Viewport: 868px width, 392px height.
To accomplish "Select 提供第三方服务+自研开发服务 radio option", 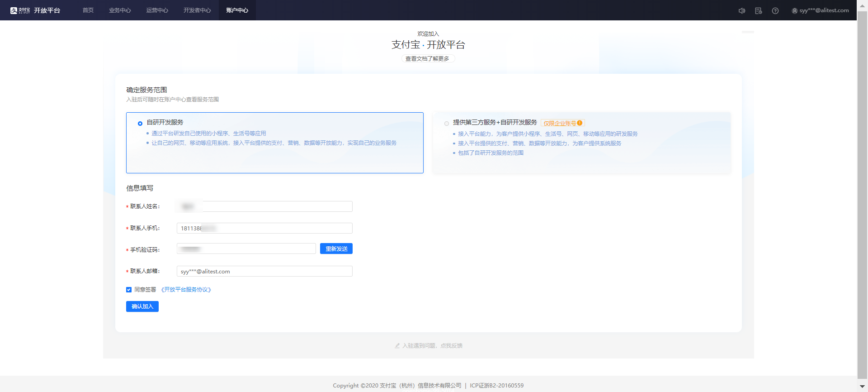I will (447, 124).
